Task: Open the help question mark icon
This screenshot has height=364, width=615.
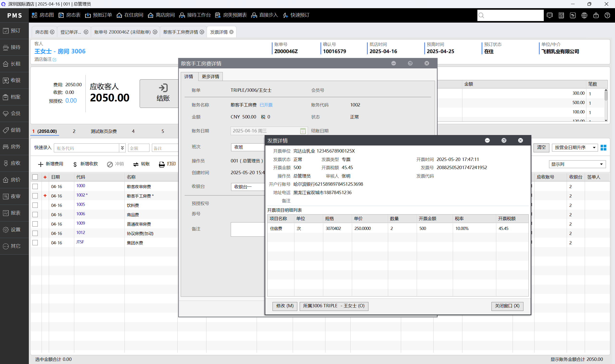Action: [x=607, y=15]
